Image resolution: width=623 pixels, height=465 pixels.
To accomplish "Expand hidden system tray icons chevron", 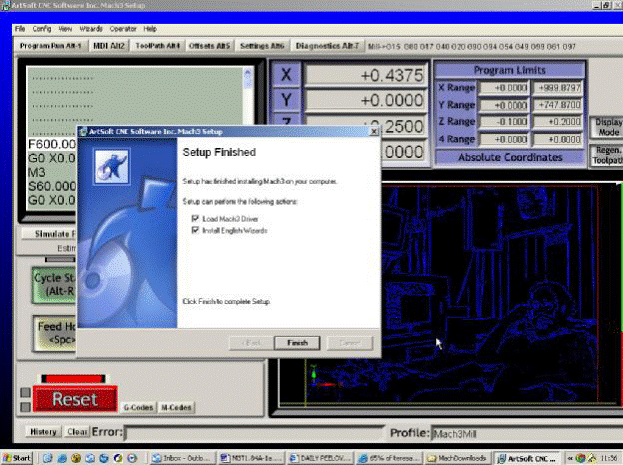I will click(x=570, y=458).
